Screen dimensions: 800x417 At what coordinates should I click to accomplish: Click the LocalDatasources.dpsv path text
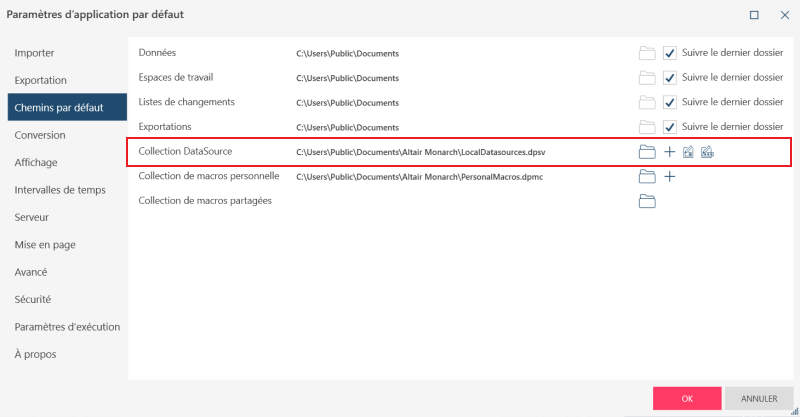tap(427, 152)
